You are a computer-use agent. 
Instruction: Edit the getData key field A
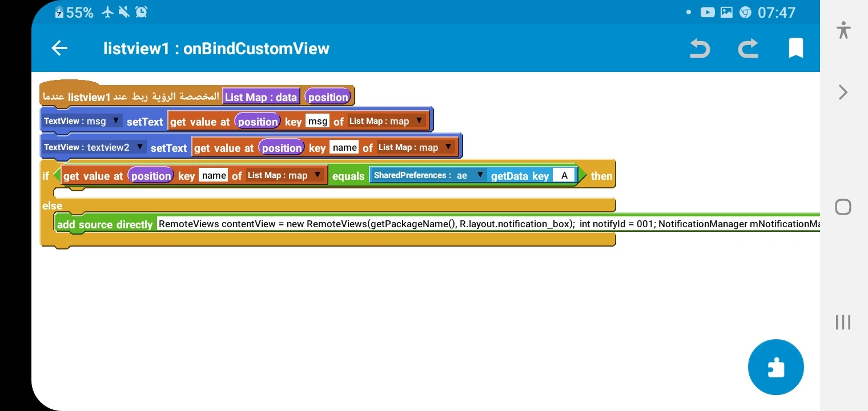click(564, 175)
